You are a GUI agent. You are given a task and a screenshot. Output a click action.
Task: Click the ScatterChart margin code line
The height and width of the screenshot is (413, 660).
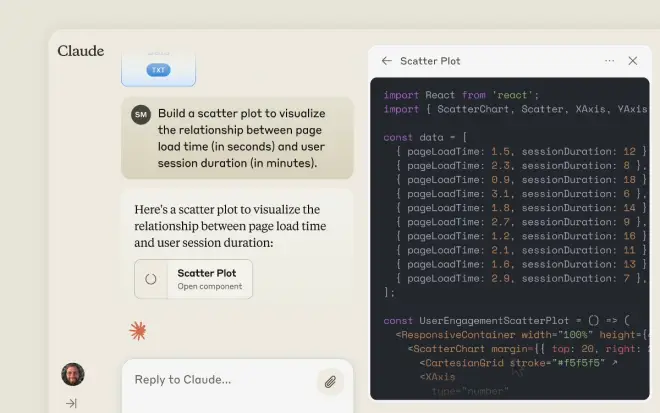tap(528, 349)
